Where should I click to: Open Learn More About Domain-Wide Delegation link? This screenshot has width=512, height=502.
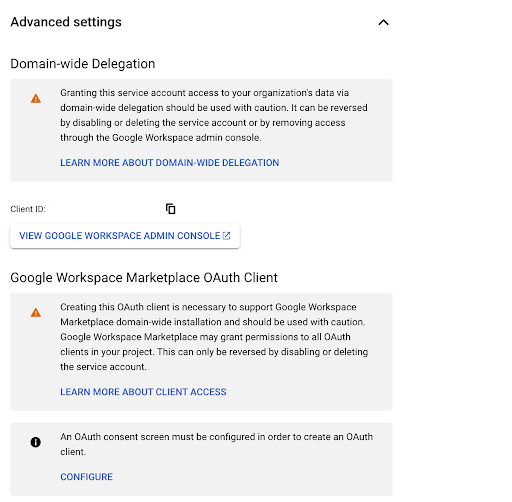[170, 163]
